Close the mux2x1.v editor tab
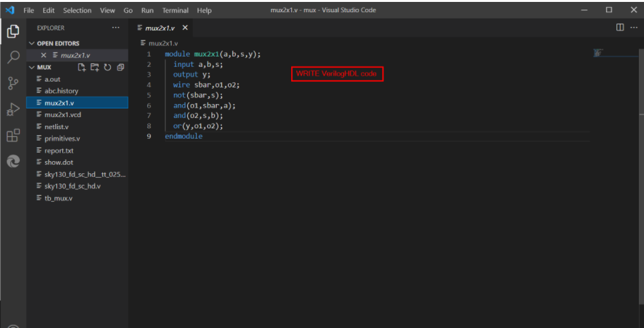The width and height of the screenshot is (644, 328). coord(185,28)
